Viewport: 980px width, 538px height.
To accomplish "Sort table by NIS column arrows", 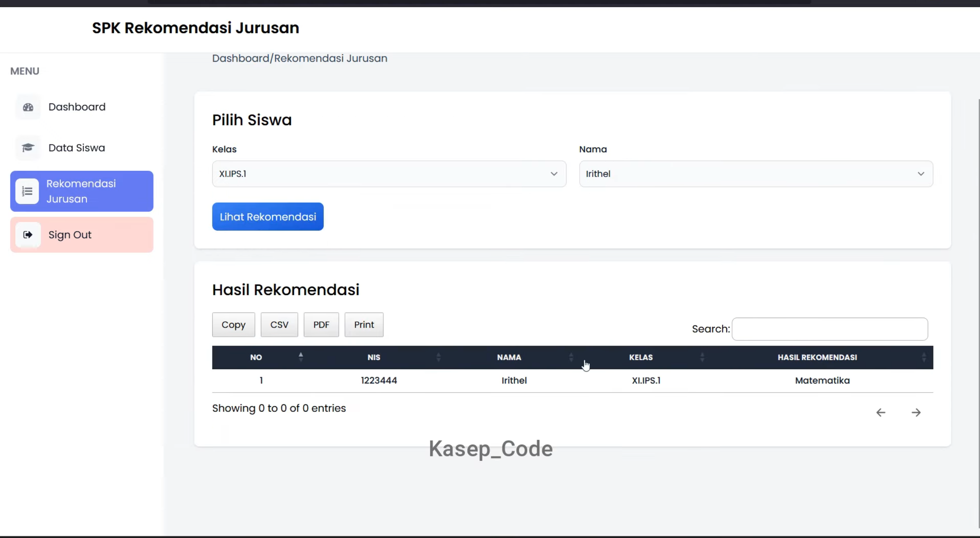I will pyautogui.click(x=438, y=357).
